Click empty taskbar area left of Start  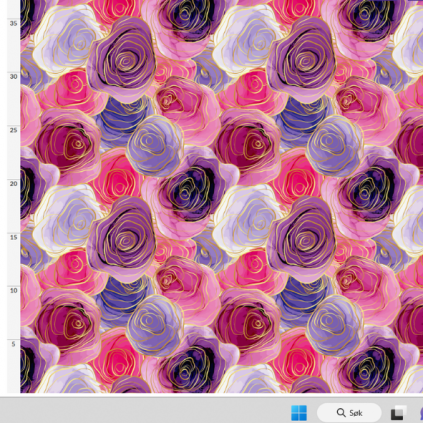143,413
